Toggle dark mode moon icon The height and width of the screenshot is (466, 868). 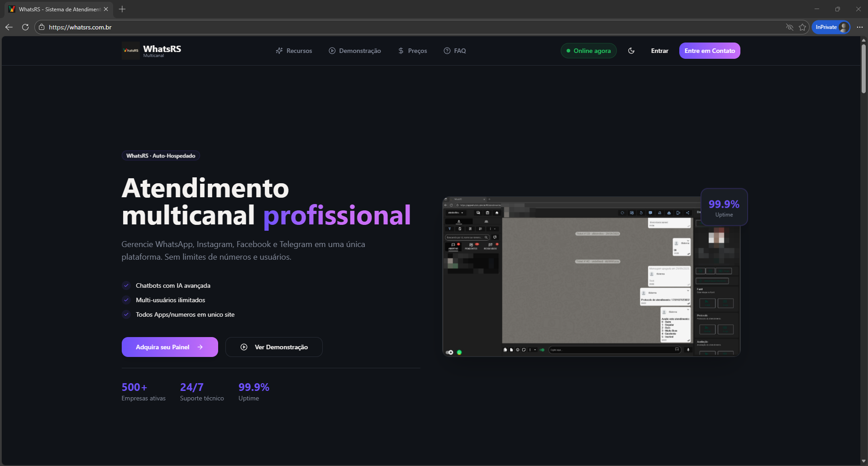point(631,51)
